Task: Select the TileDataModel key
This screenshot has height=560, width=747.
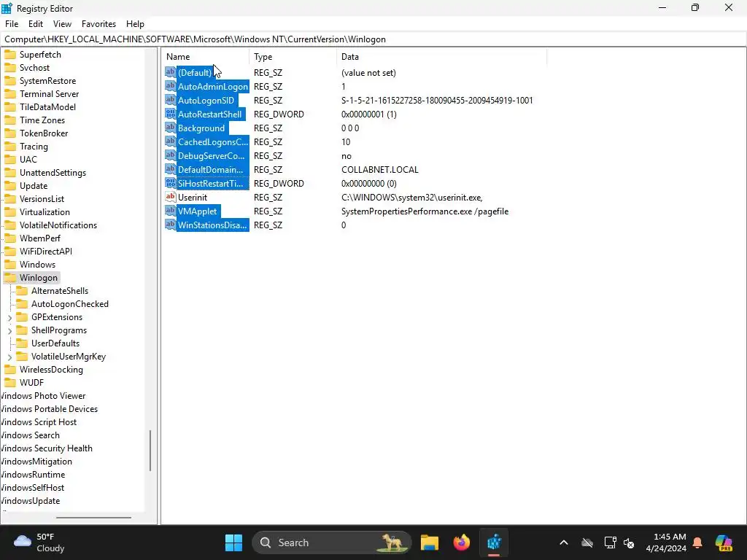Action: [47, 107]
